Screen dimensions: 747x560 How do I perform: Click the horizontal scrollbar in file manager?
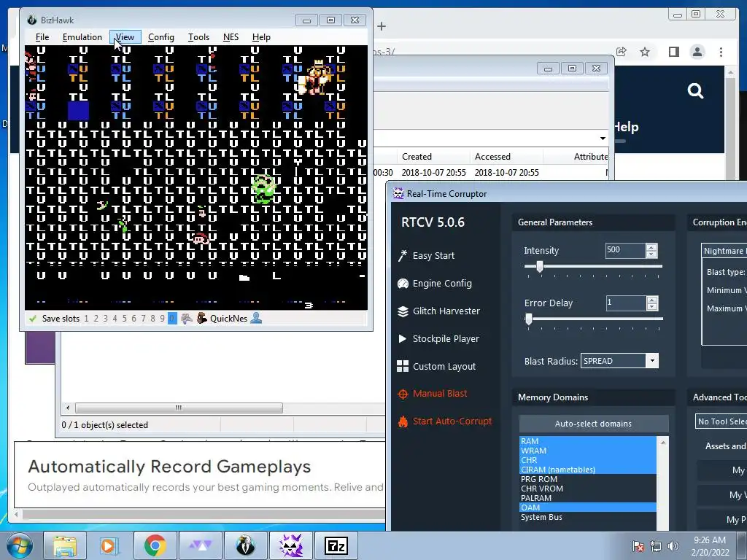(x=179, y=408)
